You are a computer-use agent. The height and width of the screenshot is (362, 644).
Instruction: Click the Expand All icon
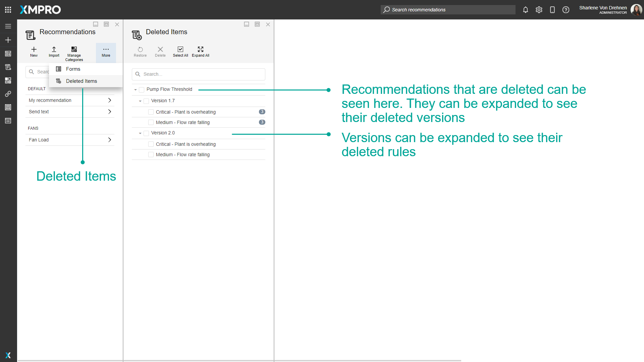(x=201, y=50)
